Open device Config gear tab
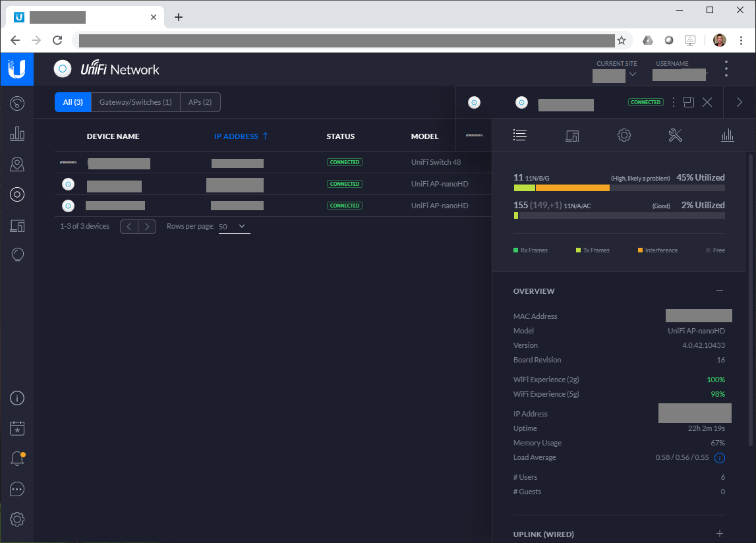 (624, 136)
